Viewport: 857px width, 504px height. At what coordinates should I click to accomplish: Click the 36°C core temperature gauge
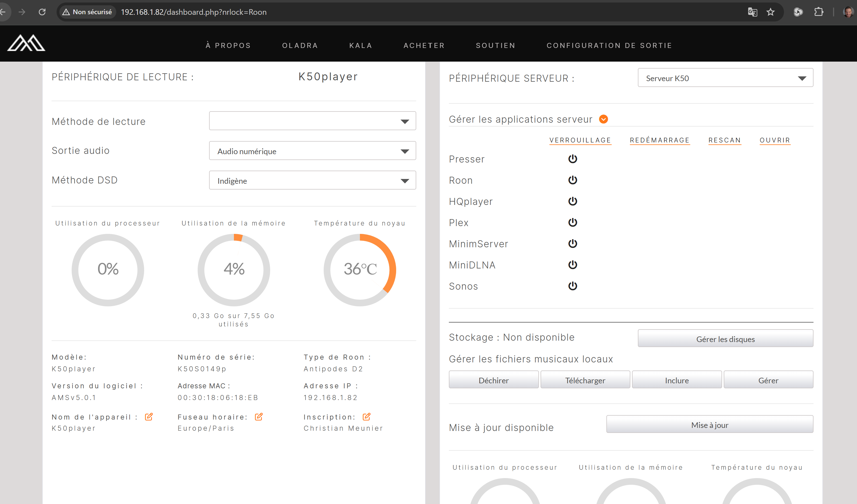click(x=360, y=270)
